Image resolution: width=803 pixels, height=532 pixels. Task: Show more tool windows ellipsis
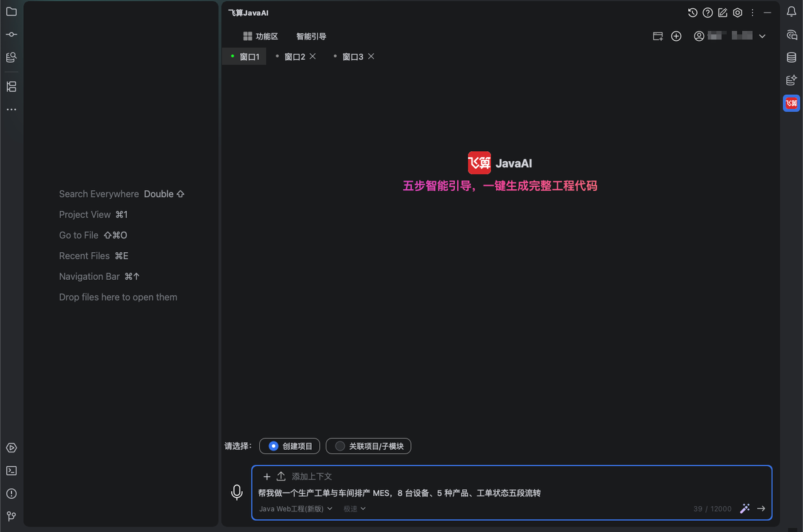click(x=11, y=109)
